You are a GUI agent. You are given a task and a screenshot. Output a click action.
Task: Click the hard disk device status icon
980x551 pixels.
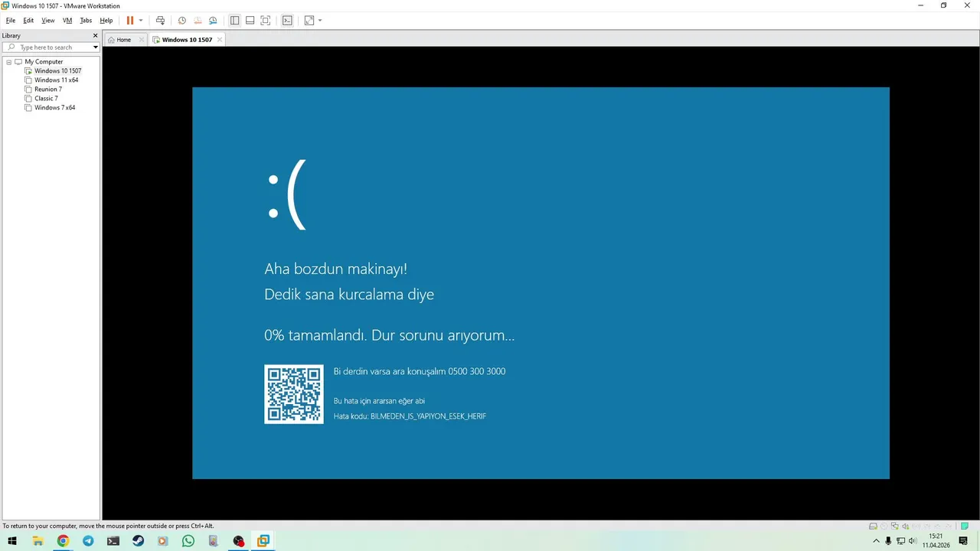873,527
